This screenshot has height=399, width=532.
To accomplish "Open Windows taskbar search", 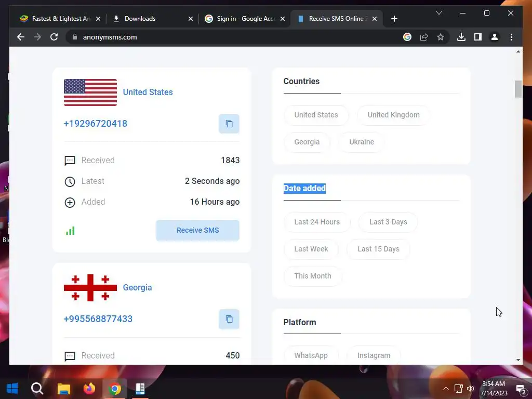I will click(37, 389).
